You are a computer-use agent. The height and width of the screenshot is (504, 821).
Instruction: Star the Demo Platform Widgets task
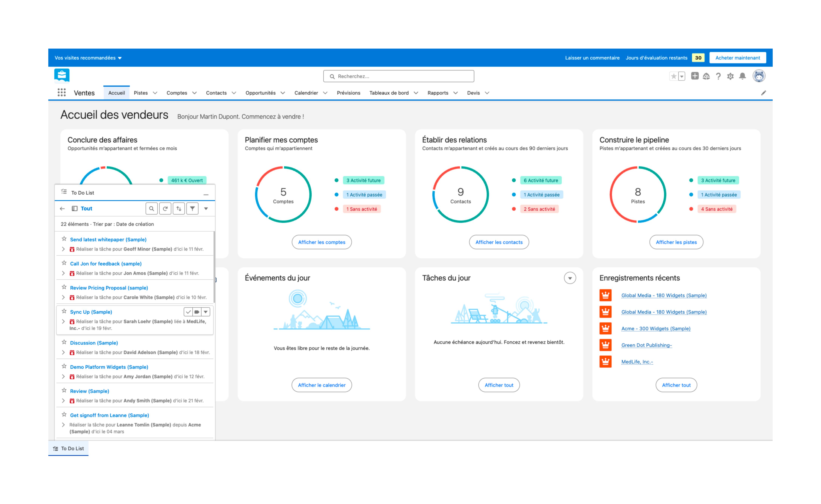click(64, 366)
